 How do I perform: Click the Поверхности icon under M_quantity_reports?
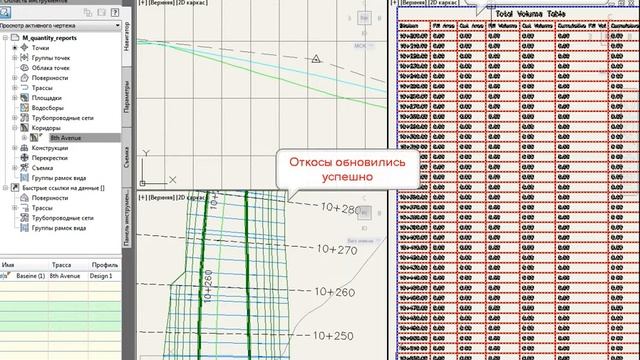pos(24,78)
